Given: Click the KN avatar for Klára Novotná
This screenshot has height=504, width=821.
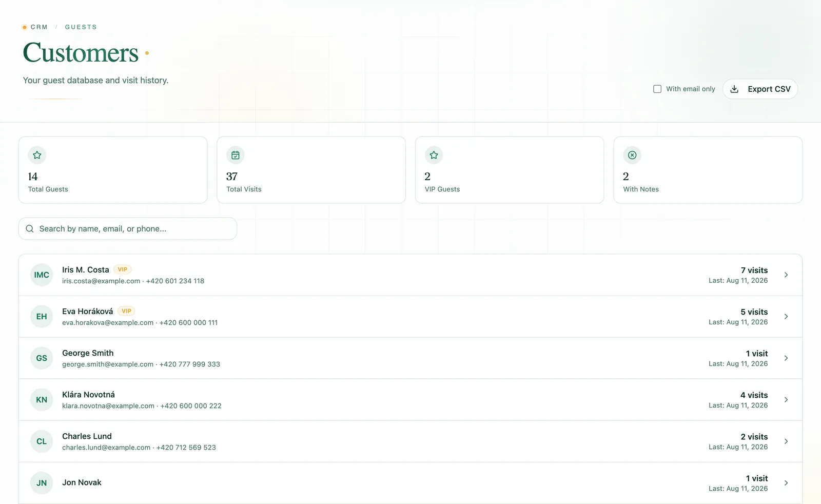Looking at the screenshot, I should pyautogui.click(x=42, y=400).
